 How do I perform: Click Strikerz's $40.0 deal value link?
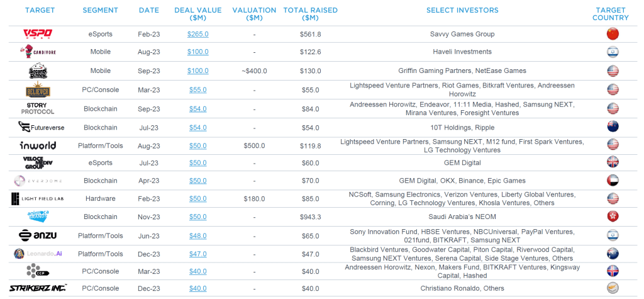pos(198,288)
